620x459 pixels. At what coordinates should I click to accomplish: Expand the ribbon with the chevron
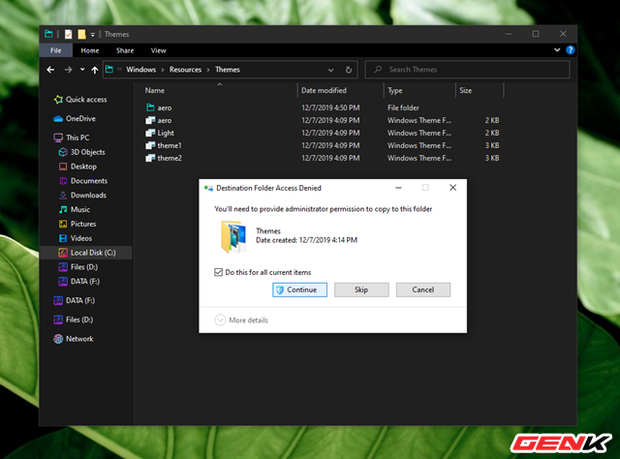pos(557,50)
